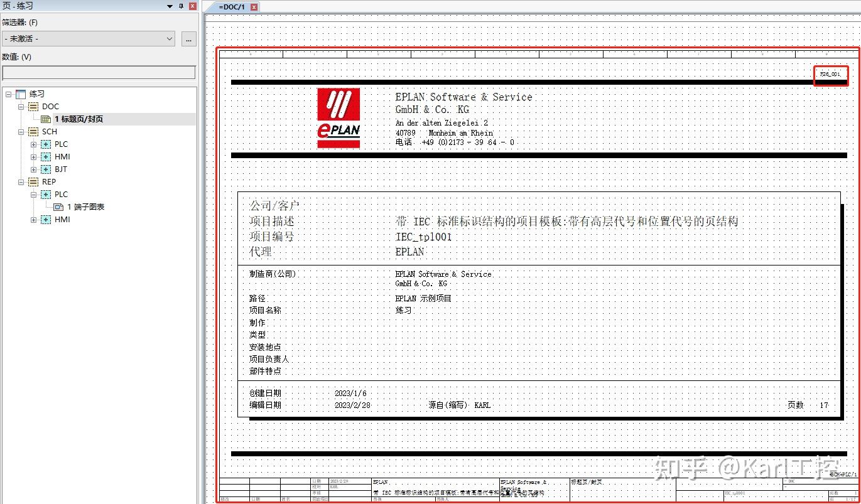Click the '项目负责人' label
The width and height of the screenshot is (861, 504).
coord(269,359)
